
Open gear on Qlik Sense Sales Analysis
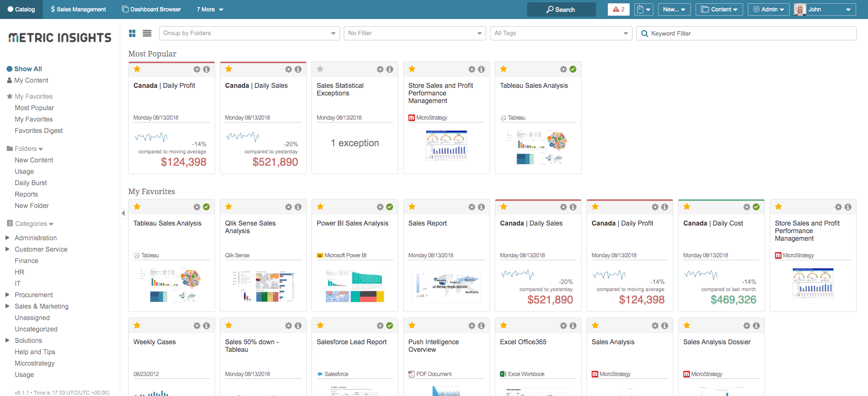[x=289, y=207]
